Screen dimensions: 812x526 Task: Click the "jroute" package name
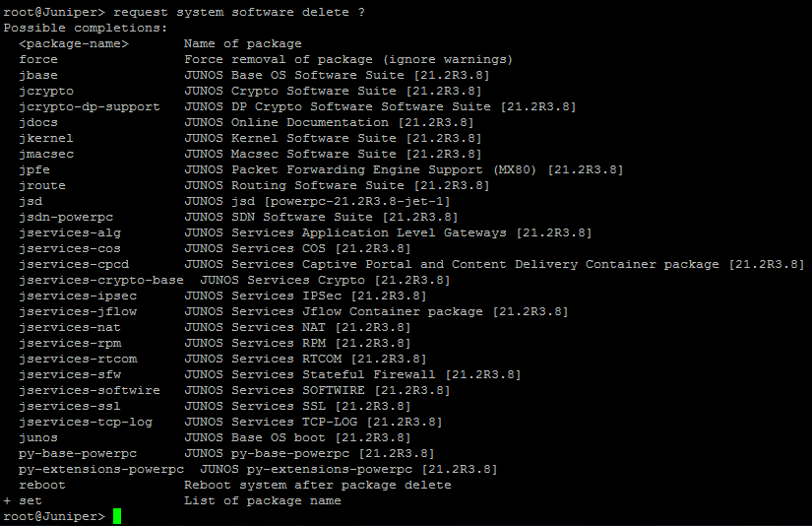42,185
